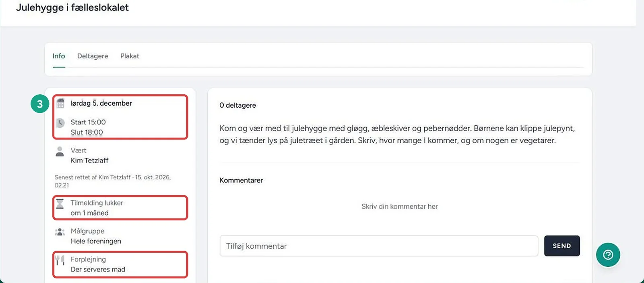This screenshot has width=644, height=283.
Task: Click the Slut 18:00 text
Action: tap(87, 132)
